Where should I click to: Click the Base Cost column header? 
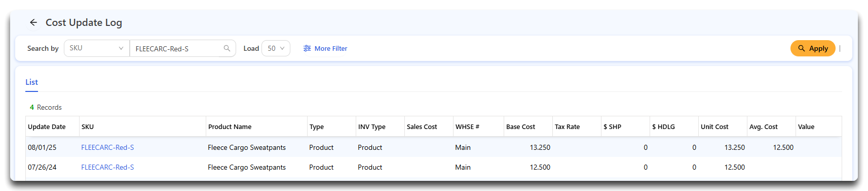(520, 126)
